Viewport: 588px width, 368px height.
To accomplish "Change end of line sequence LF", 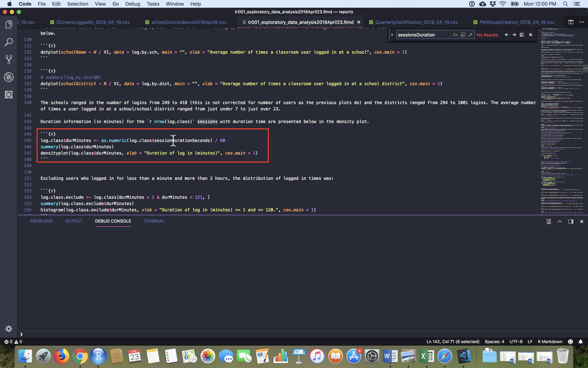I will click(530, 342).
